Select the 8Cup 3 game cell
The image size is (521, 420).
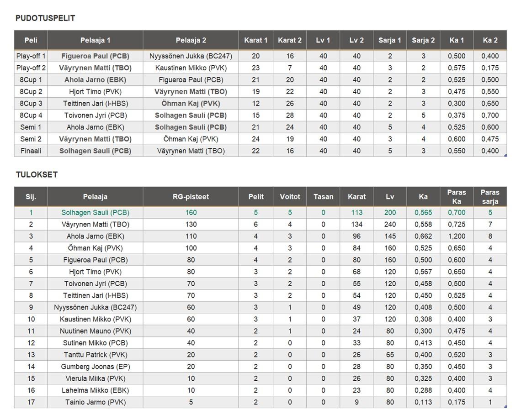click(31, 103)
